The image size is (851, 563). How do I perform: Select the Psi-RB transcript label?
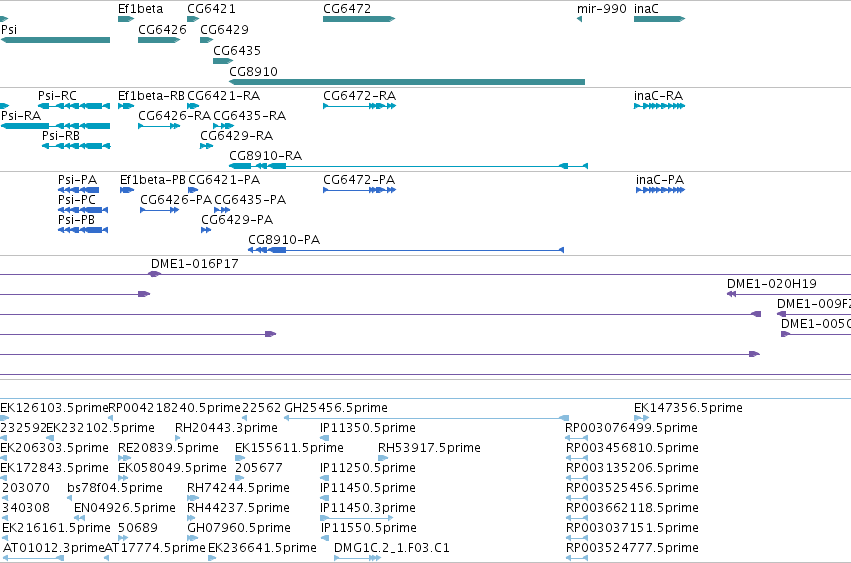(61, 135)
